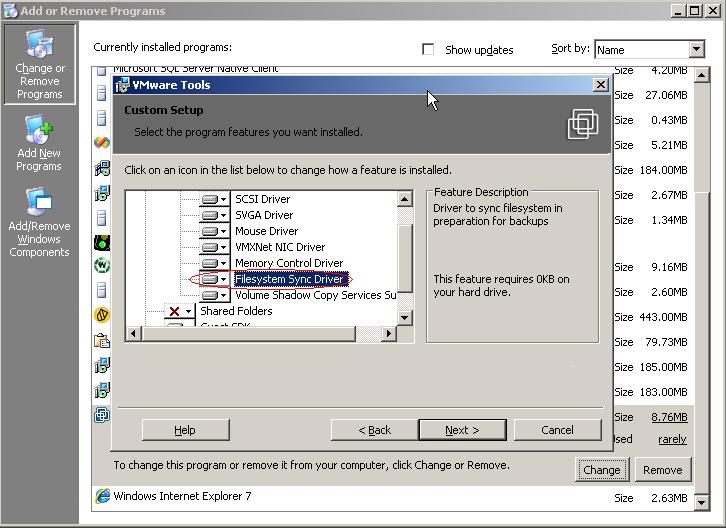Screen dimensions: 726x528
Task: Click programs list scrollbar up arrow
Action: point(702,75)
